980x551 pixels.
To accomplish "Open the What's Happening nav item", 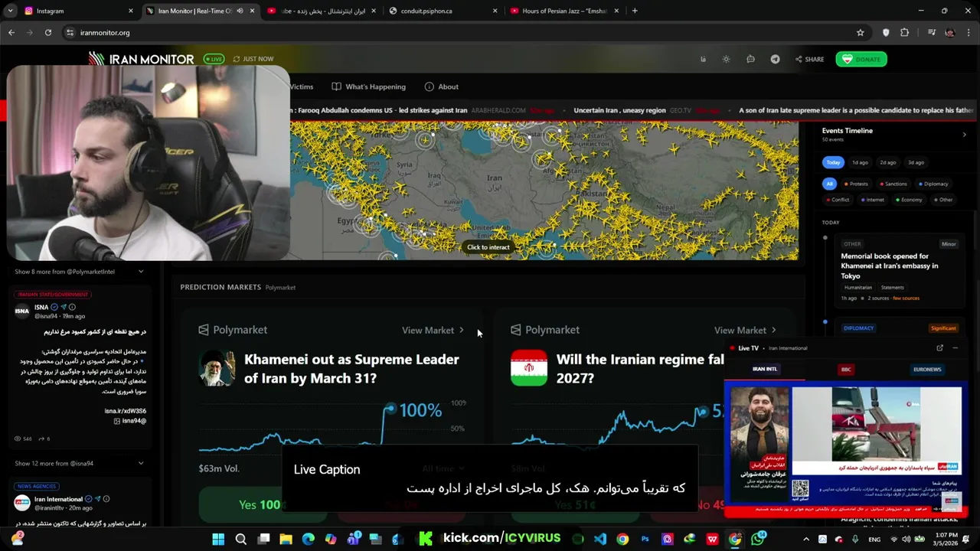I will pyautogui.click(x=369, y=86).
